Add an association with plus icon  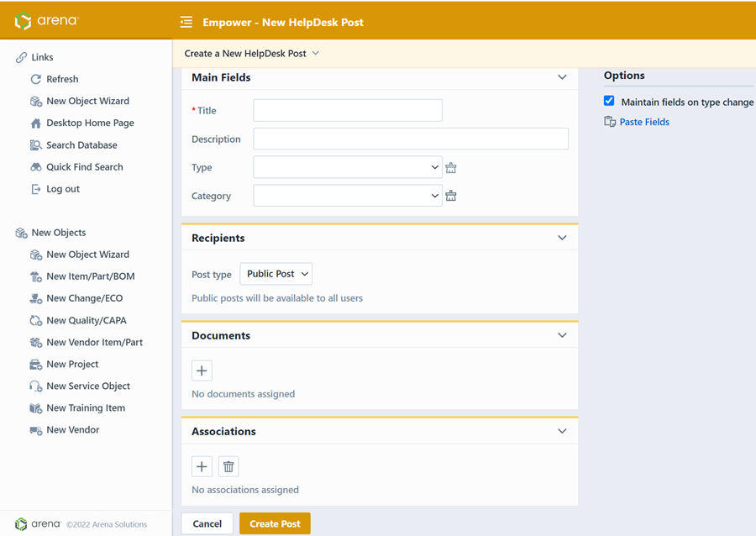(202, 466)
